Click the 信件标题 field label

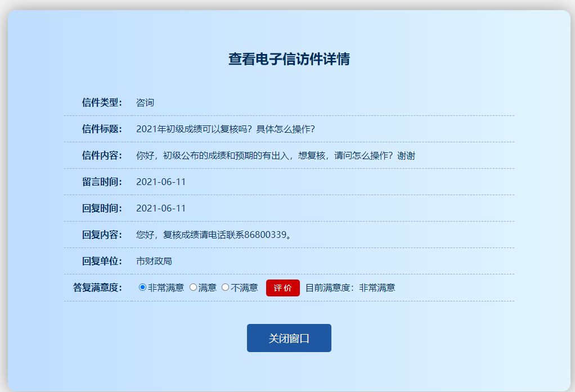[x=102, y=129]
